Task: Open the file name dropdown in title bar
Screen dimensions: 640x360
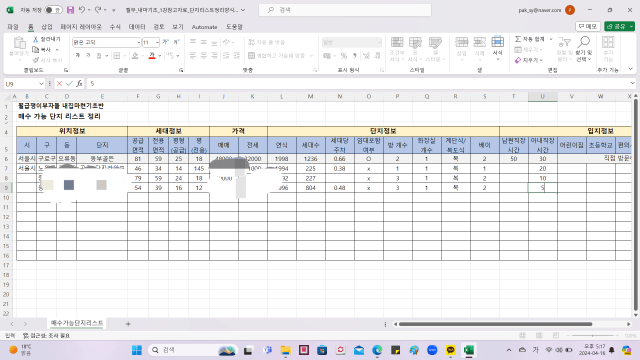Action: [243, 10]
